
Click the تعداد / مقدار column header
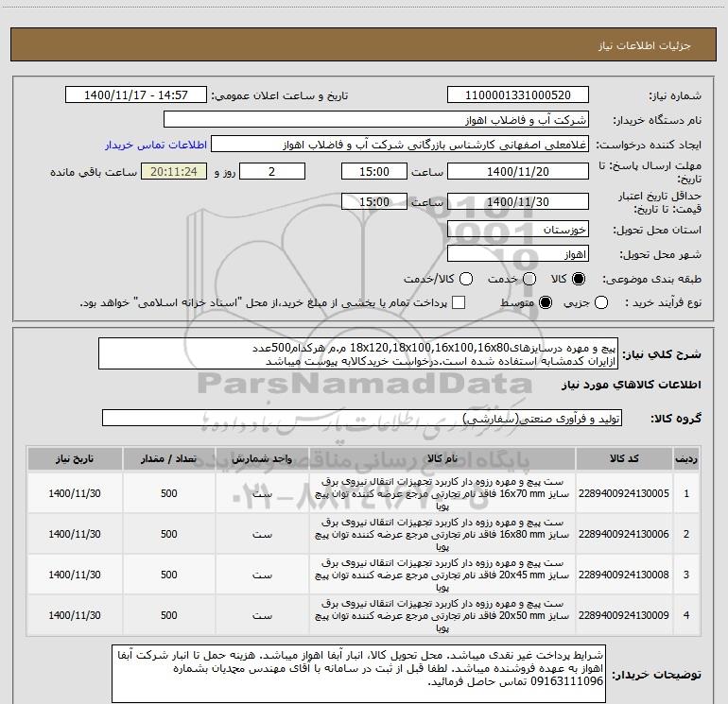(169, 458)
